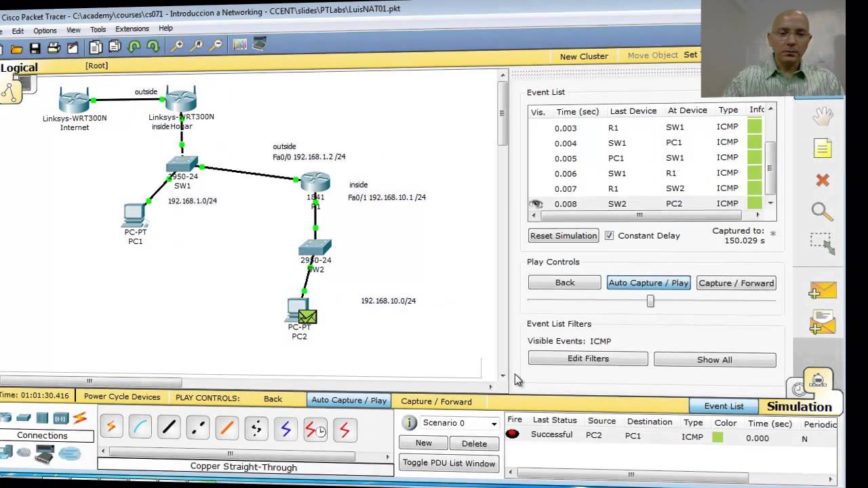Click the play speed slider handle
Screen dimensions: 868x488
(650, 301)
